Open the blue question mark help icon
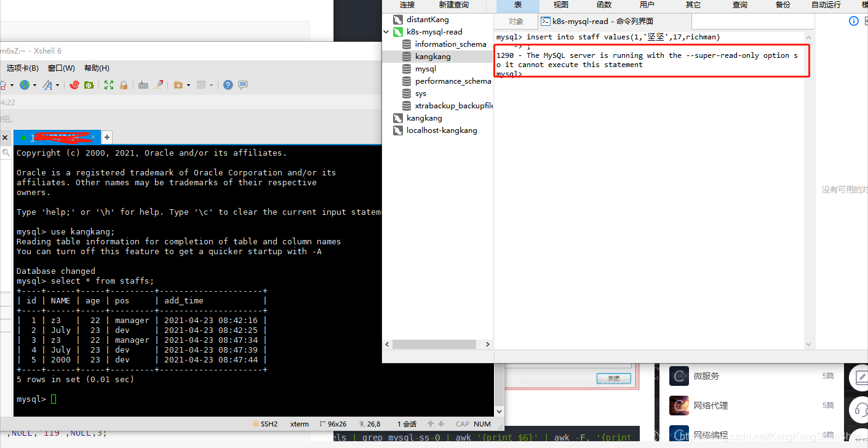The image size is (868, 448). (x=228, y=85)
